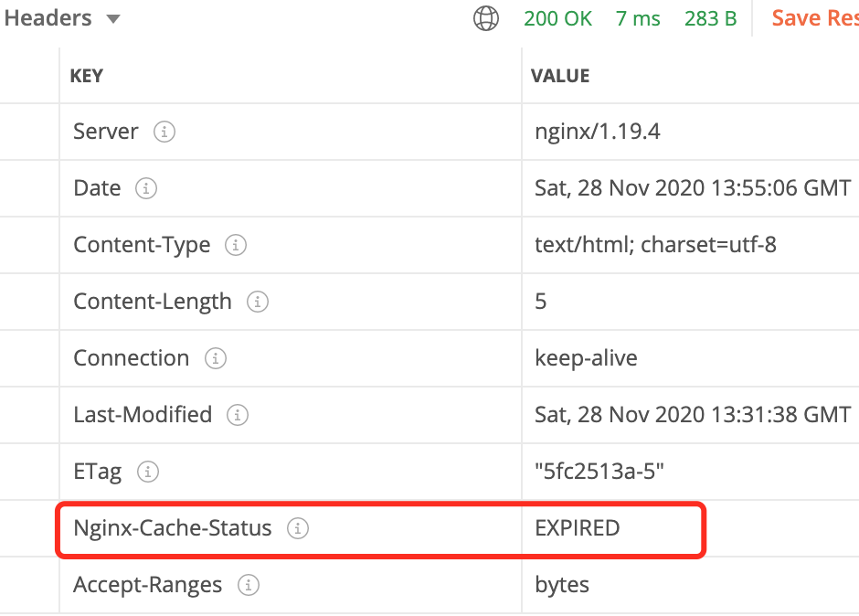Click info icon next to ETag
859x616 pixels.
[147, 472]
